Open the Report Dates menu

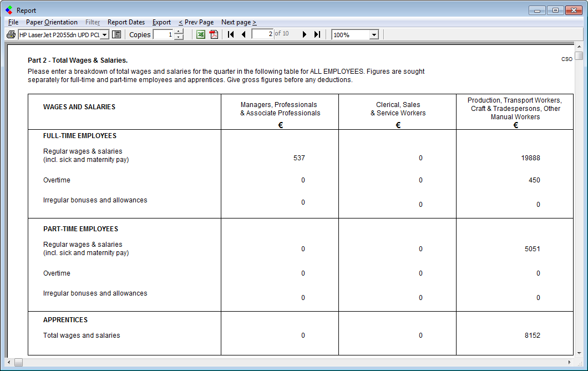[126, 22]
